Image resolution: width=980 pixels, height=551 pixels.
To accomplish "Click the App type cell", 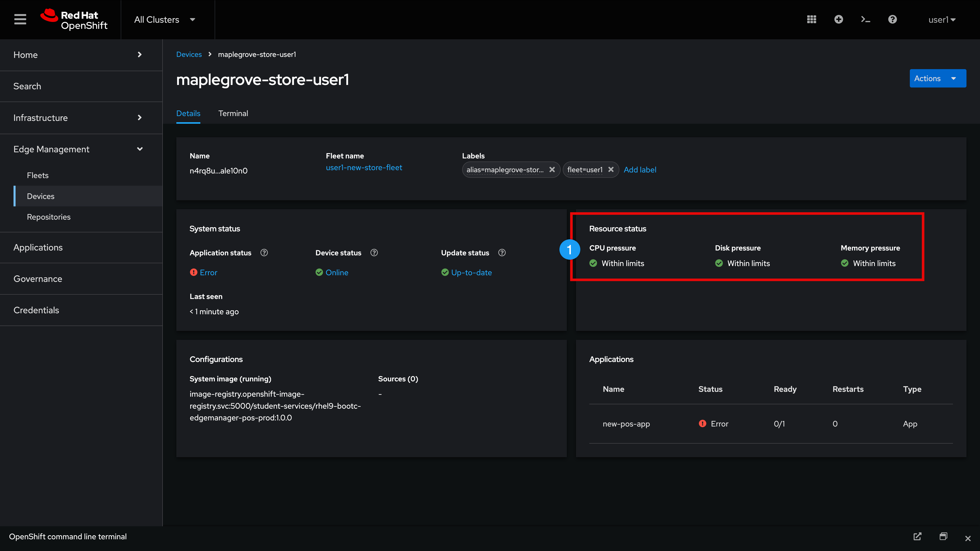I will pyautogui.click(x=910, y=424).
